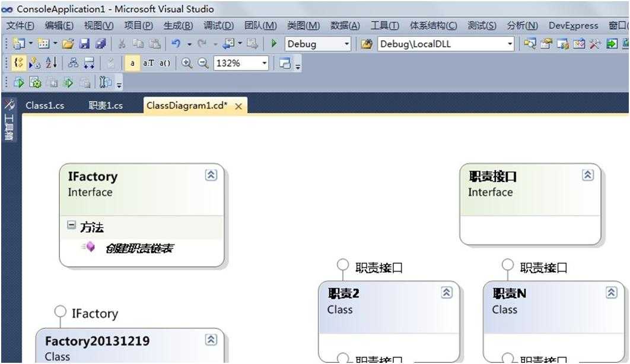Click the Build Solution toolbar icon
Image resolution: width=630 pixels, height=364 pixels.
click(x=18, y=82)
